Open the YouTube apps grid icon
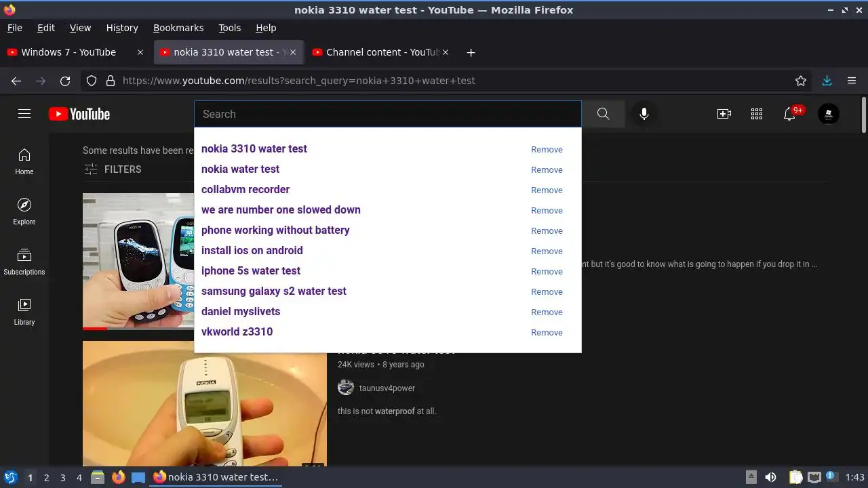The image size is (868, 488). [757, 114]
